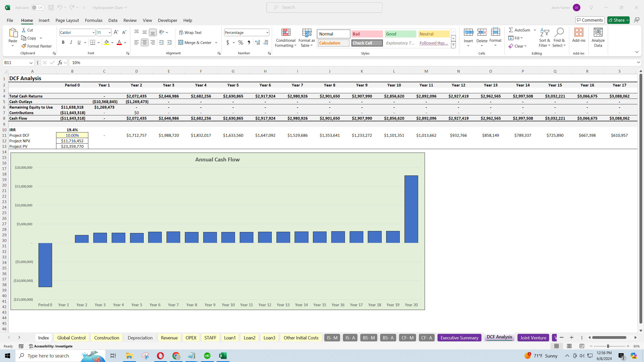Open the File menu

tap(10, 20)
